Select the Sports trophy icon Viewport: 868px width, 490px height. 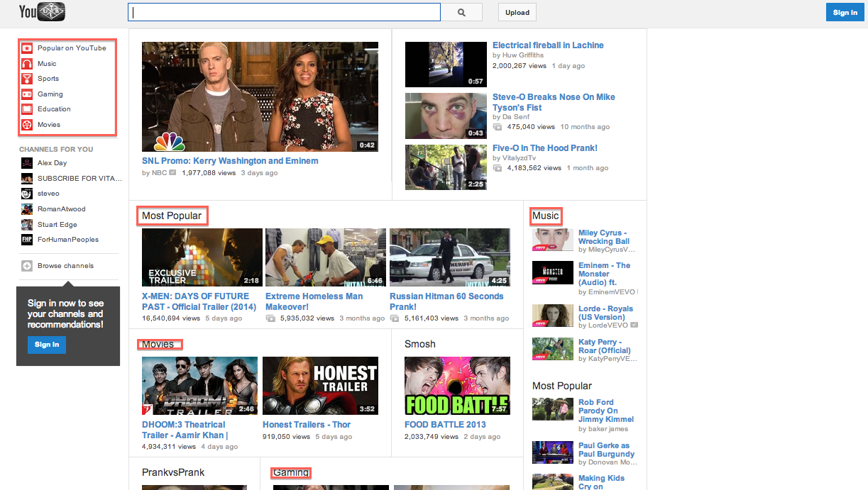(x=26, y=79)
